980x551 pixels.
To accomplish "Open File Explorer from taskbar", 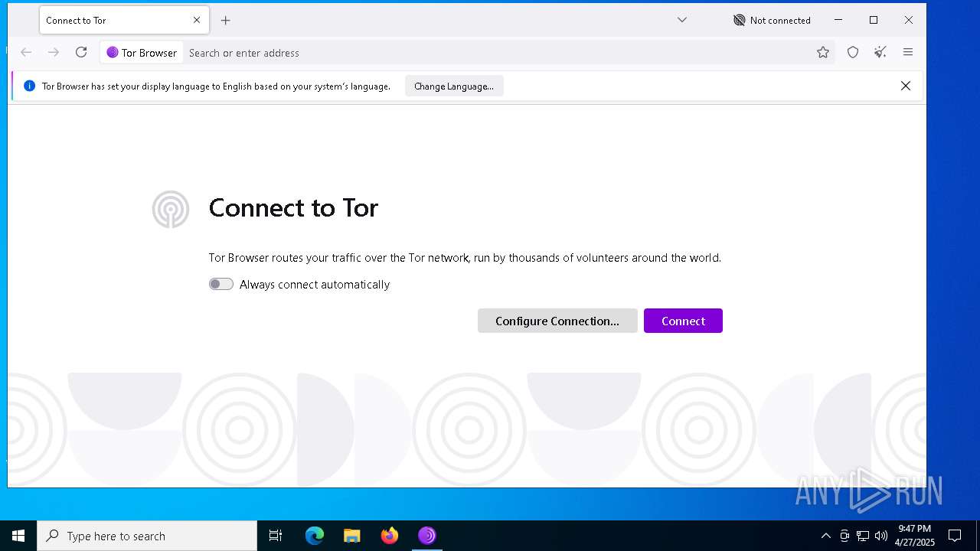I will 352,536.
